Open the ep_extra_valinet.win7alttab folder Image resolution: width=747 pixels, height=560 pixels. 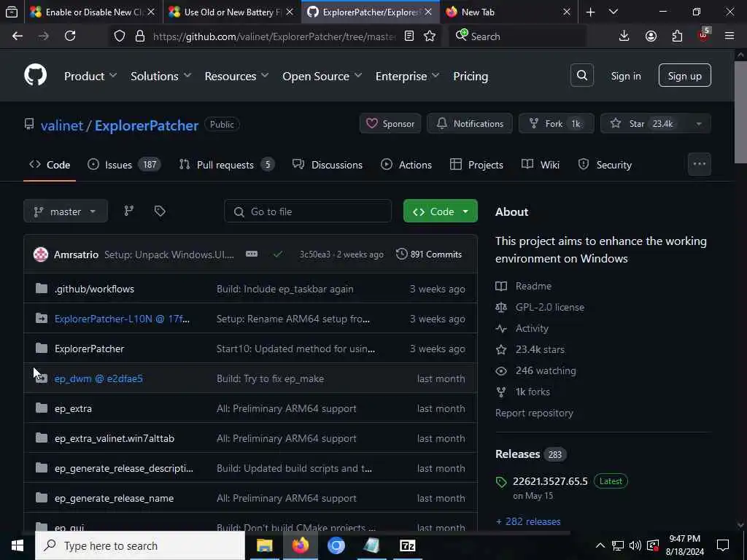tap(115, 438)
